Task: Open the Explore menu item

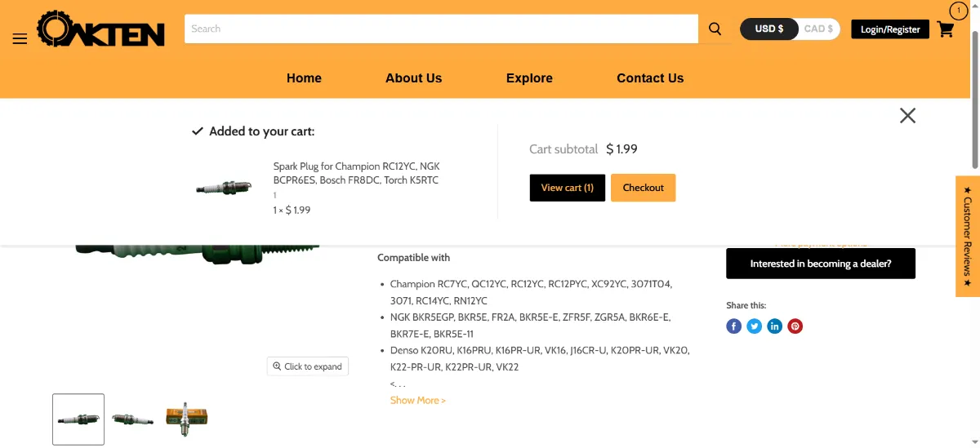Action: 529,78
